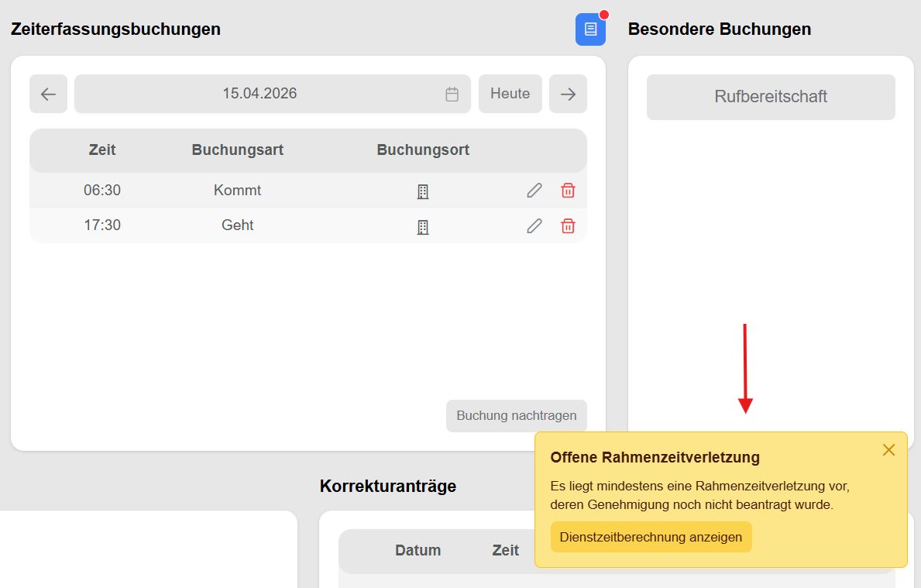Viewport: 921px width, 588px height.
Task: Start Rufbereitschaft special booking
Action: (771, 97)
